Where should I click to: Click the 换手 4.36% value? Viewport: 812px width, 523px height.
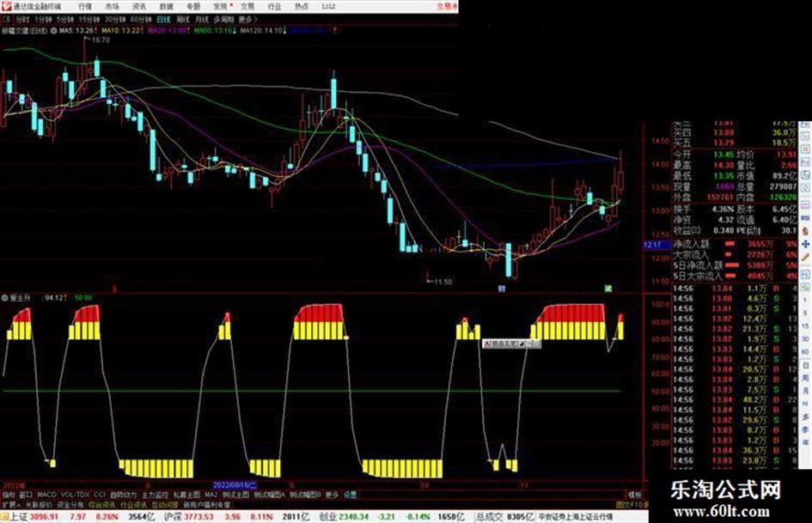[723, 210]
